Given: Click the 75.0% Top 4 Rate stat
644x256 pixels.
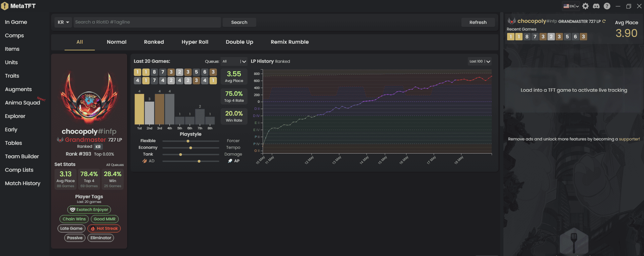Looking at the screenshot, I should pos(234,96).
